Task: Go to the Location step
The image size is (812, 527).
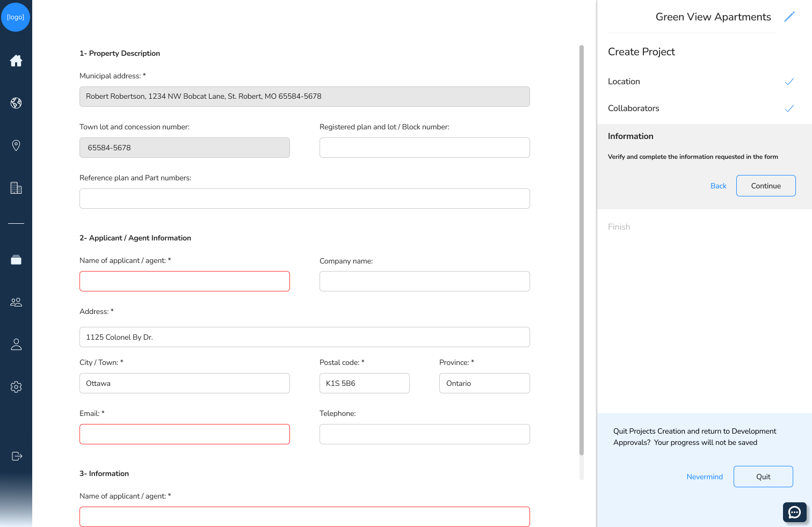Action: (x=624, y=82)
